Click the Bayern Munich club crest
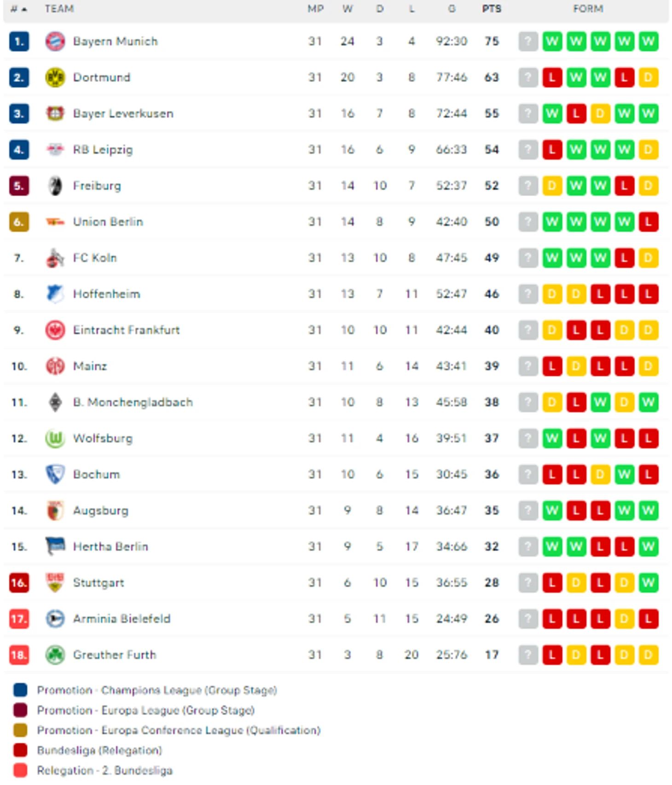This screenshot has width=672, height=785. (x=55, y=41)
